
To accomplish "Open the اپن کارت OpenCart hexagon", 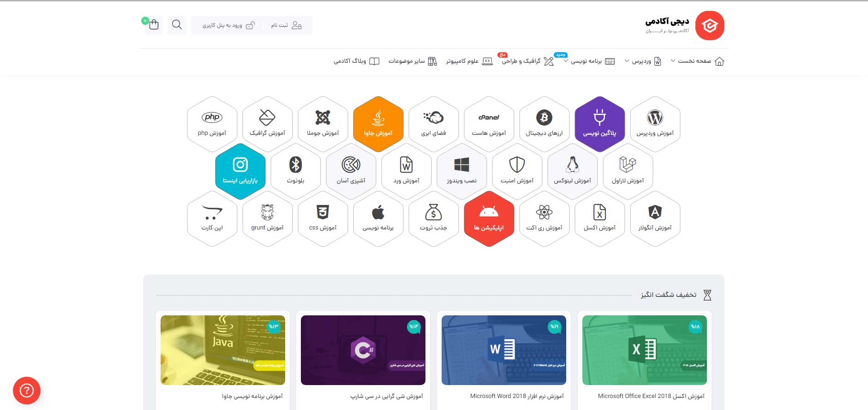I will [x=212, y=218].
